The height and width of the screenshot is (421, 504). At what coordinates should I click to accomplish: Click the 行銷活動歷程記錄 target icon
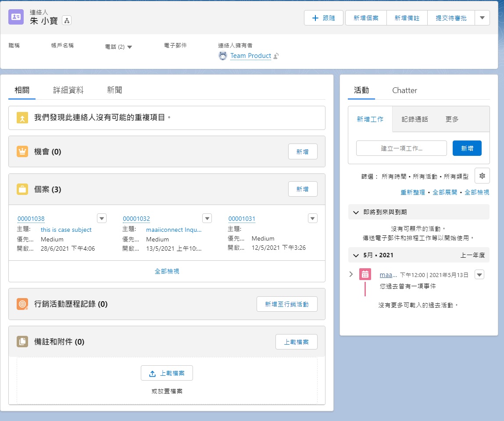pos(22,304)
